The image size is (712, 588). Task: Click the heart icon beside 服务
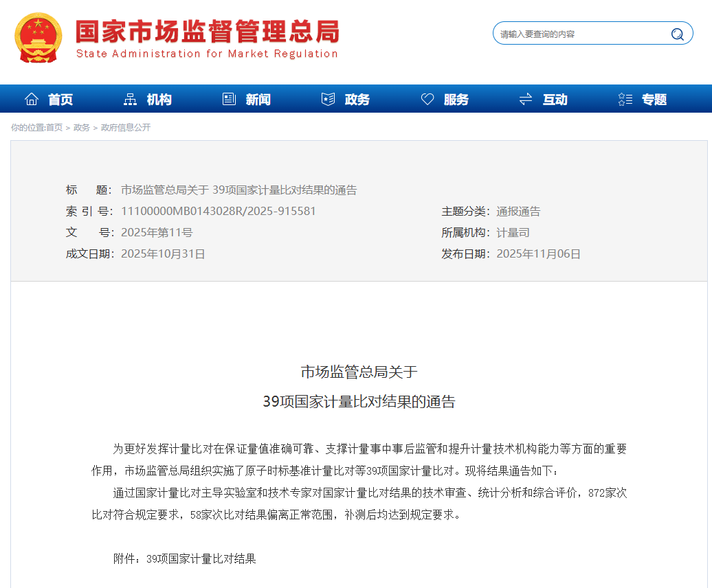(x=427, y=100)
